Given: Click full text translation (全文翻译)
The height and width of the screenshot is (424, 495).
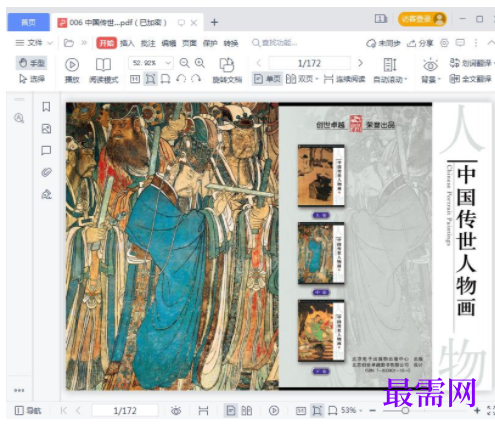Looking at the screenshot, I should [x=470, y=79].
